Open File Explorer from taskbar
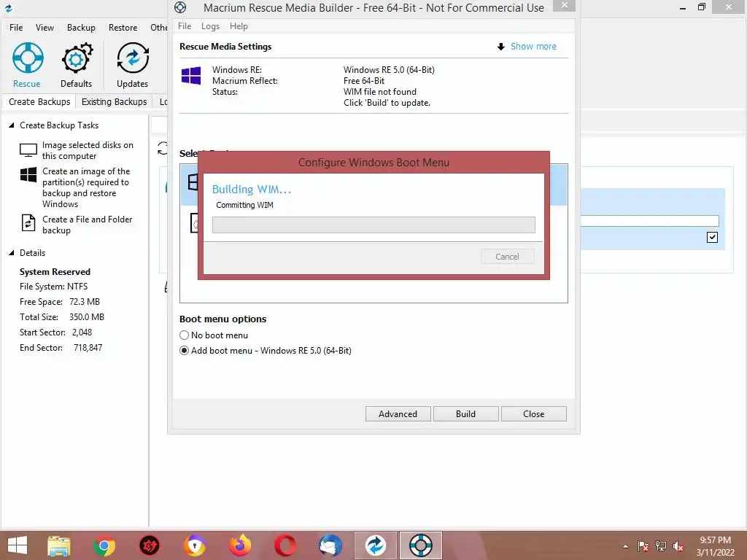The height and width of the screenshot is (560, 747). (59, 545)
